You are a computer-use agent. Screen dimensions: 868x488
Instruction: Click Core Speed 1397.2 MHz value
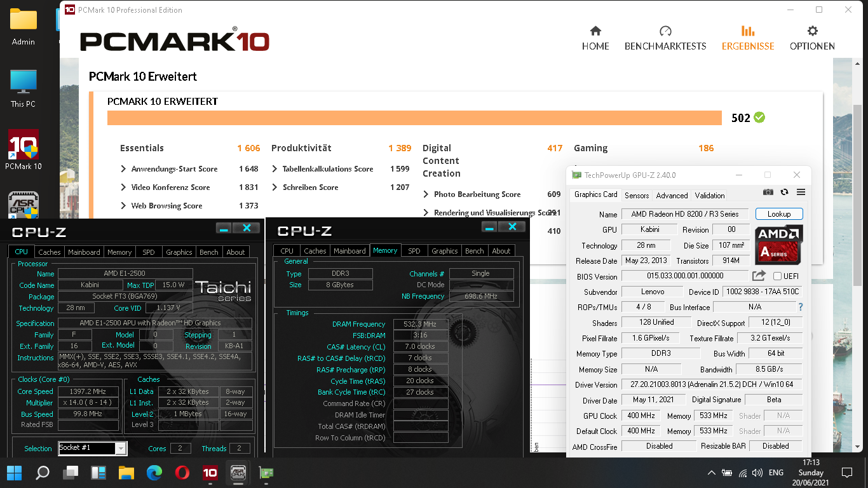[89, 391]
